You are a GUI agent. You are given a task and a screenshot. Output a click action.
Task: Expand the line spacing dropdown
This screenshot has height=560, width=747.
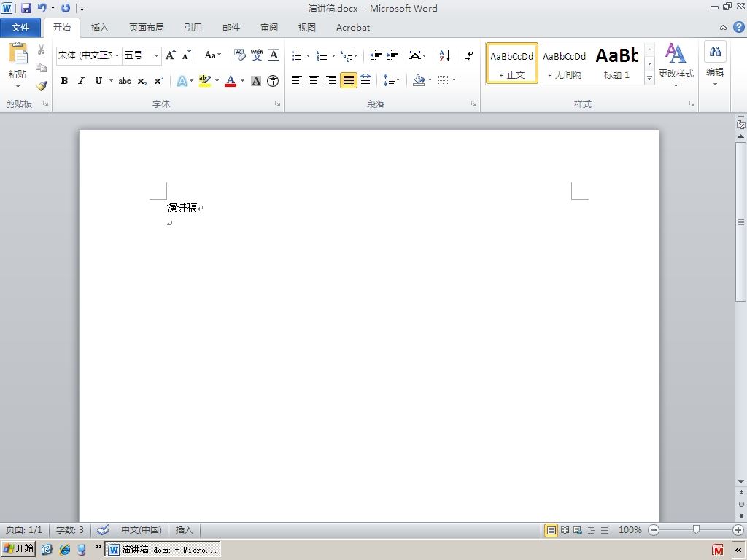pos(398,80)
